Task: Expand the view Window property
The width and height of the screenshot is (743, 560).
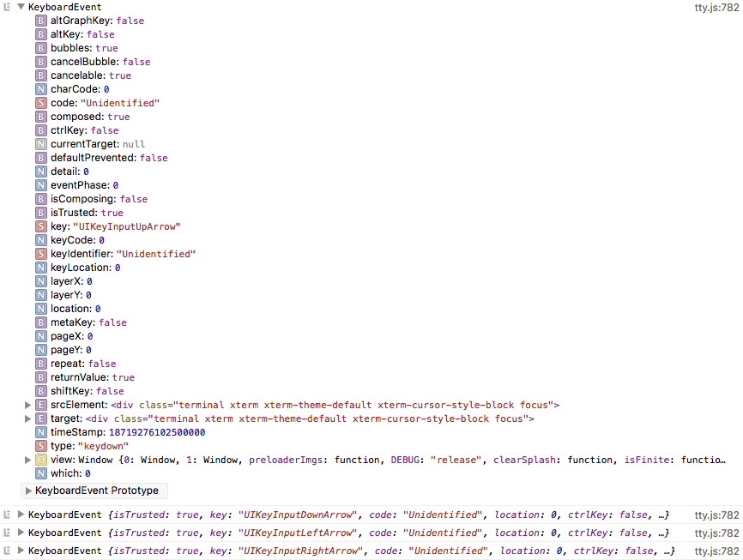Action: coord(27,460)
